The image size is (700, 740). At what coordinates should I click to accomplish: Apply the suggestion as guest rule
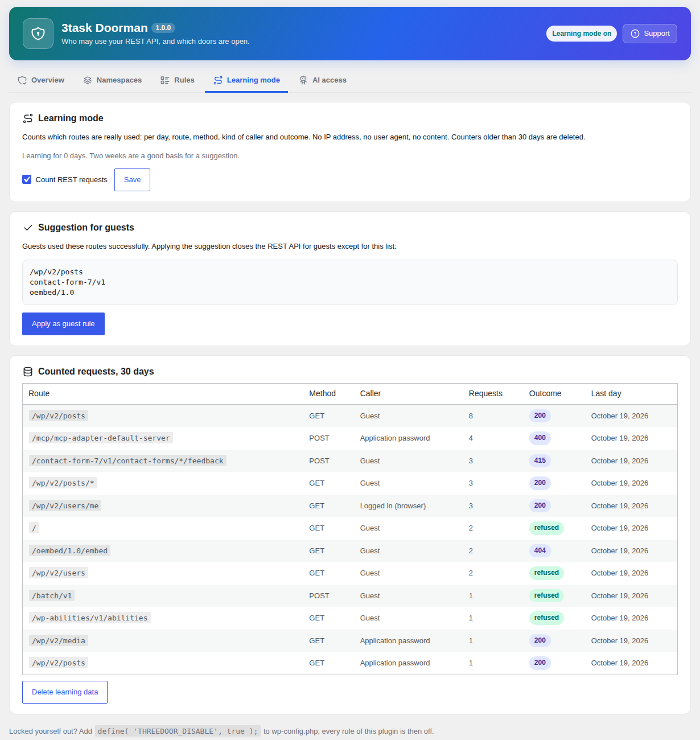[x=63, y=324]
